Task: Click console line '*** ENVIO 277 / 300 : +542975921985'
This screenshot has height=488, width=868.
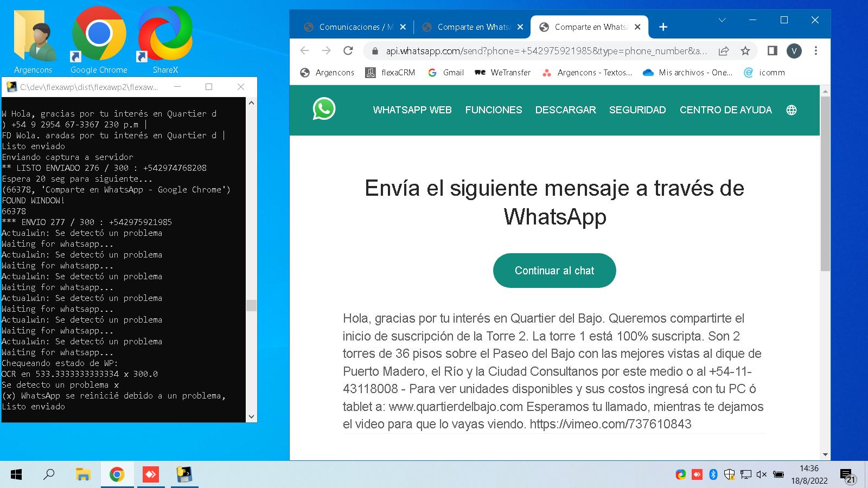Action: [x=87, y=222]
